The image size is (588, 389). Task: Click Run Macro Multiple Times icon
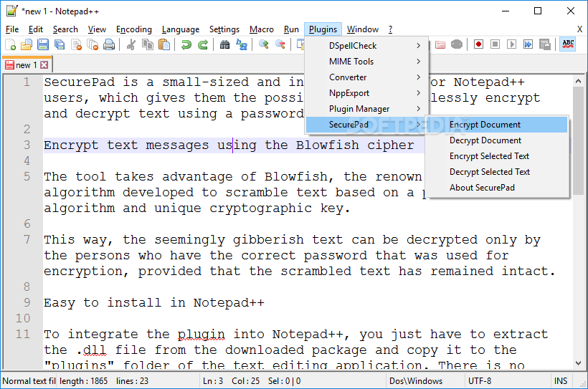tap(528, 44)
